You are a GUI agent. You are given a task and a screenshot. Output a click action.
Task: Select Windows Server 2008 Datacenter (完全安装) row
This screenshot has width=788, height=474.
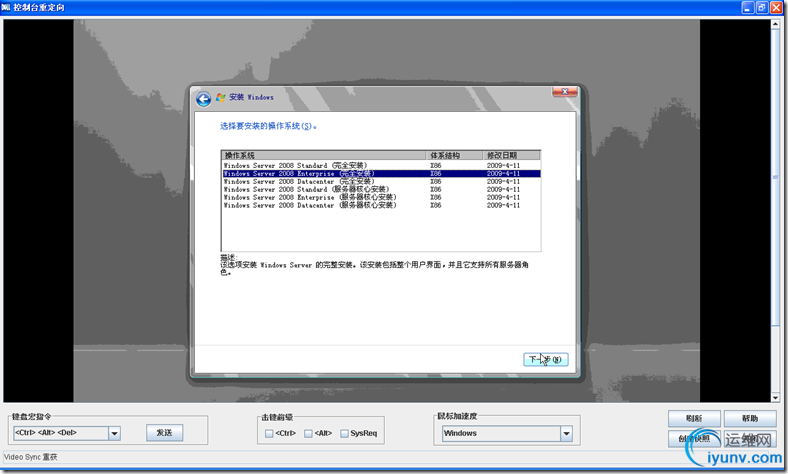pyautogui.click(x=381, y=181)
